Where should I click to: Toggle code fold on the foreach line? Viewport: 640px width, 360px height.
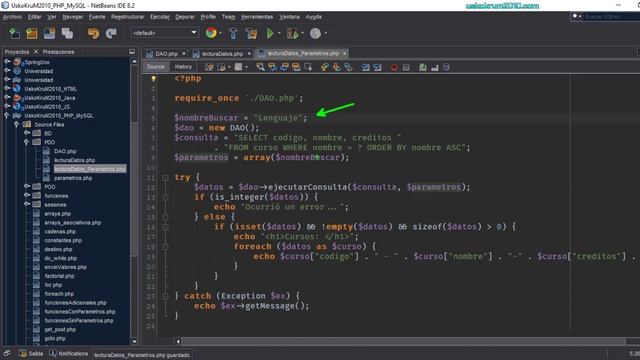pos(165,247)
